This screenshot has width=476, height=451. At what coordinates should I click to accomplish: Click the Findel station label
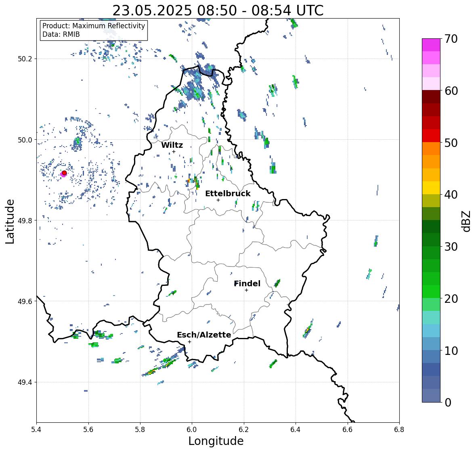(x=247, y=283)
